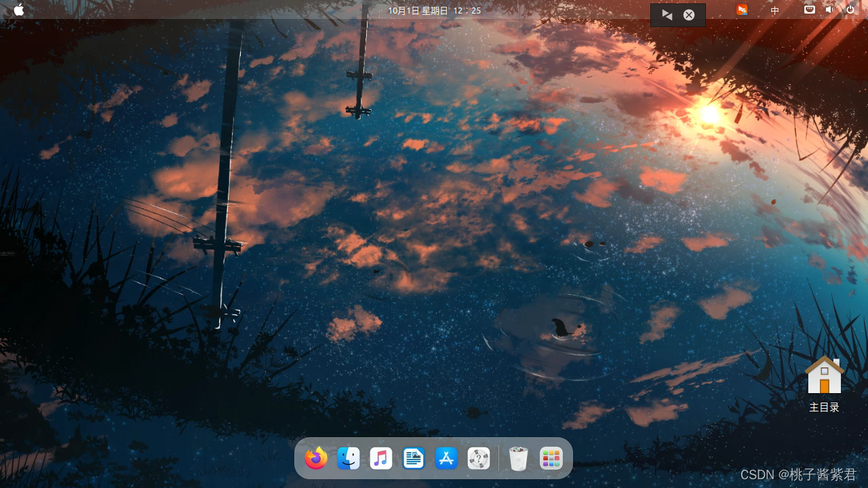
Task: Open the Apple logo activities menu
Action: 19,10
